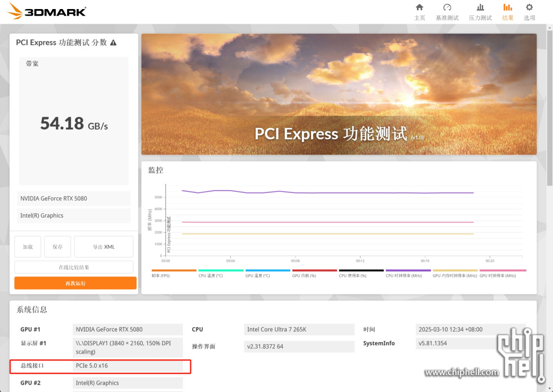Click the PCI Express 功能测试 banner image
Image resolution: width=553 pixels, height=392 pixels.
point(339,94)
